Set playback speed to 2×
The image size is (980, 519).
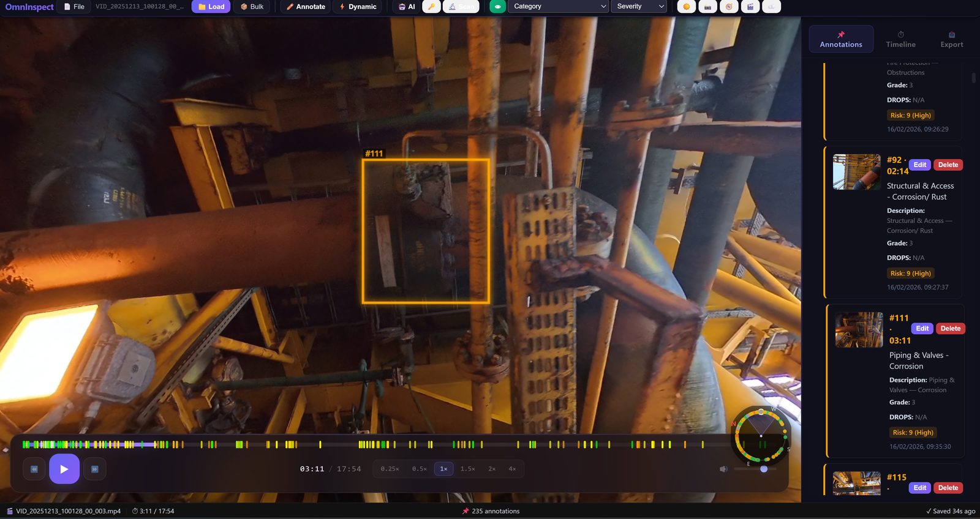click(x=492, y=469)
